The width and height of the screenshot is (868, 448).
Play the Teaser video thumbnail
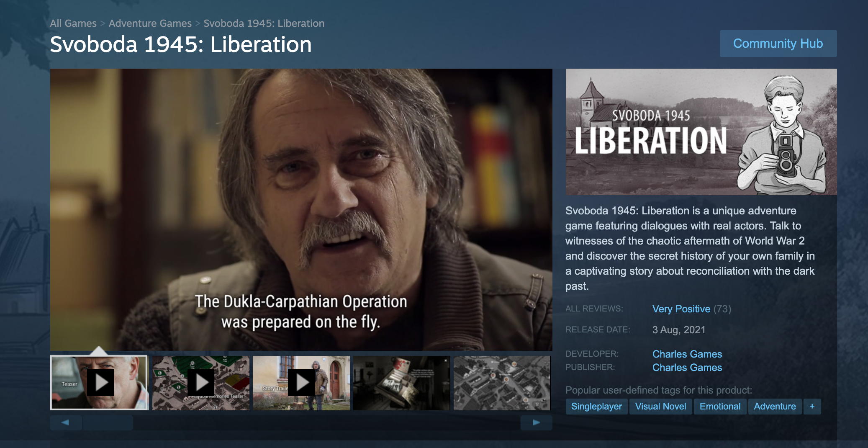coord(100,383)
